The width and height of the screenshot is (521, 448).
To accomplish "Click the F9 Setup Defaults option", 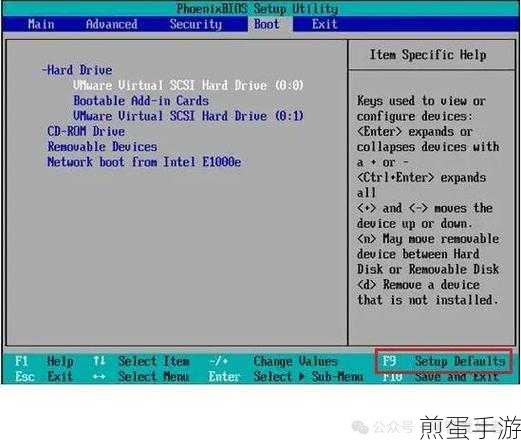I will tap(444, 361).
